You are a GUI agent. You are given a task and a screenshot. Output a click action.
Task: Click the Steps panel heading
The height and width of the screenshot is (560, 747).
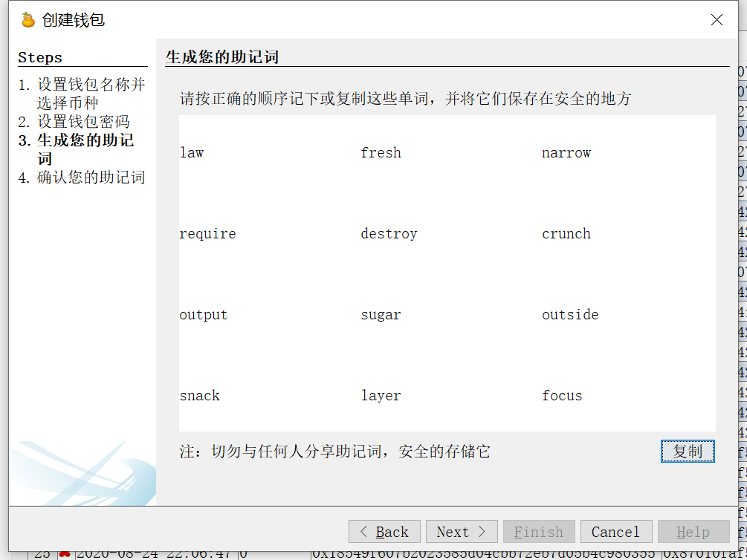click(x=40, y=58)
